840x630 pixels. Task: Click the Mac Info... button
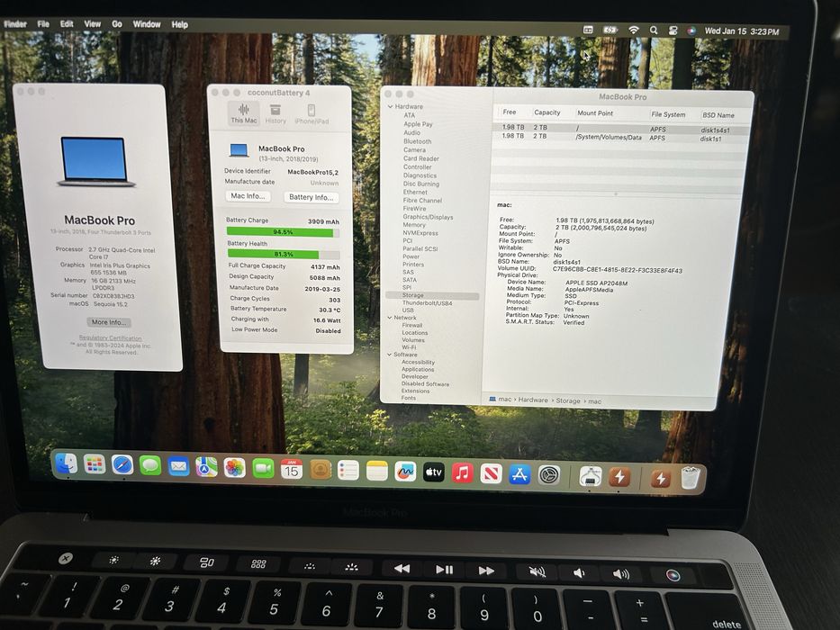click(x=248, y=196)
